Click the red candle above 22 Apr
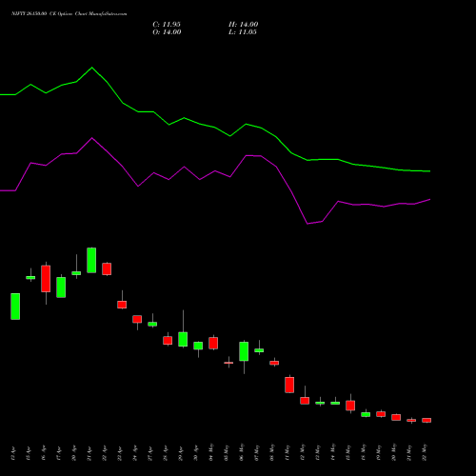The width and height of the screenshot is (476, 476). click(107, 268)
